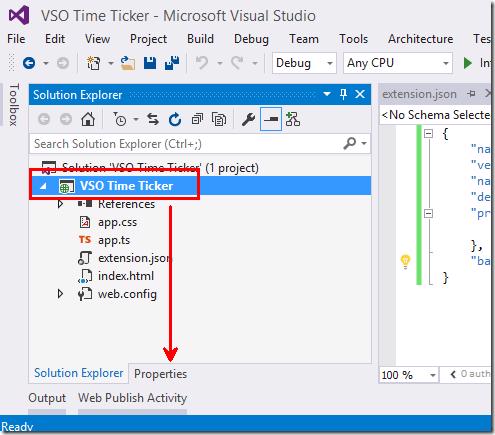Expand the web.config node
This screenshot has width=495, height=435.
click(x=60, y=294)
